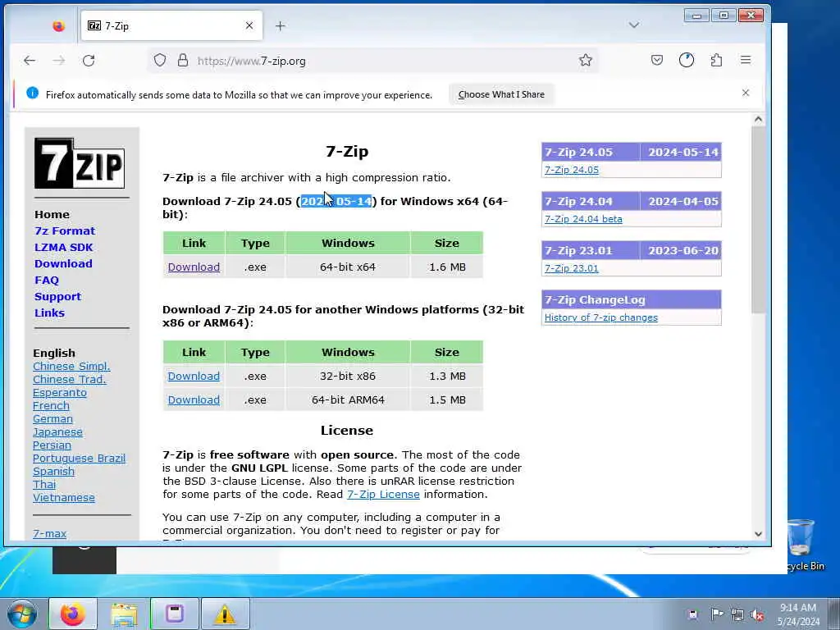This screenshot has height=630, width=840.
Task: Click the page scrollbar down arrow
Action: pyautogui.click(x=758, y=533)
